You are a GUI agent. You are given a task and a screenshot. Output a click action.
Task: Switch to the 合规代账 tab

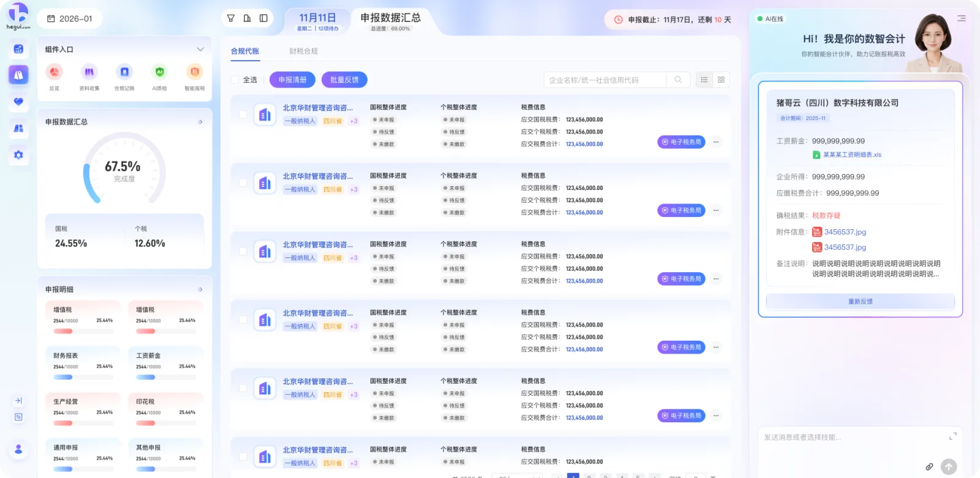[x=245, y=51]
